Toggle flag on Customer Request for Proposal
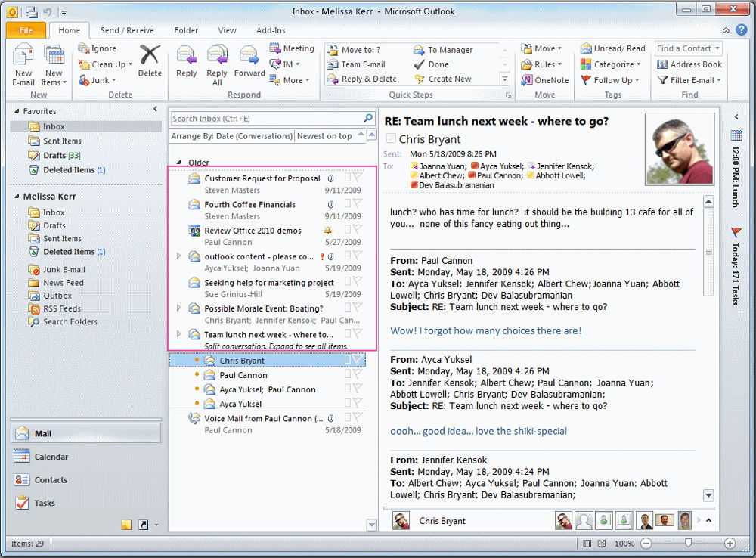 coord(358,178)
